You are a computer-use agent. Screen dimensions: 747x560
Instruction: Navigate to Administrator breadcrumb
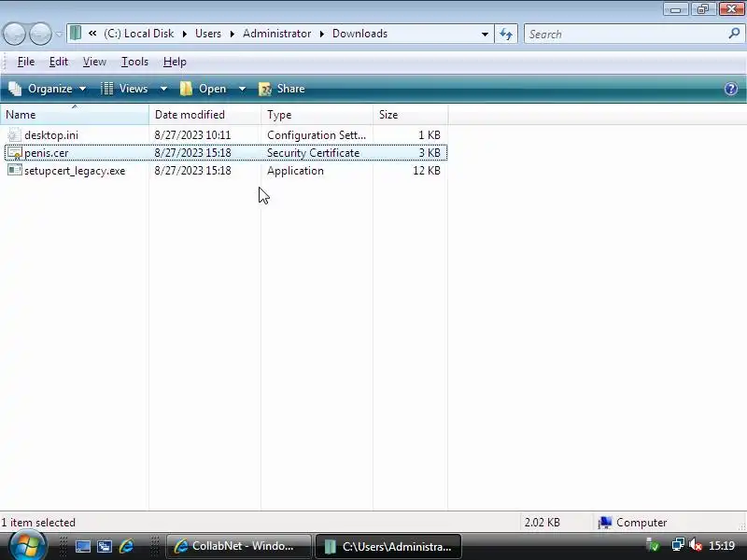pos(276,34)
